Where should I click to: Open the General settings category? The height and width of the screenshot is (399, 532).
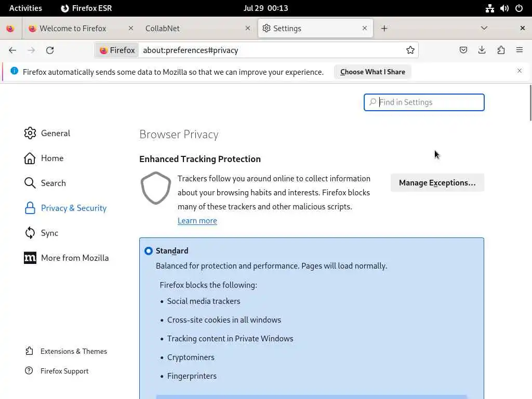(x=55, y=134)
